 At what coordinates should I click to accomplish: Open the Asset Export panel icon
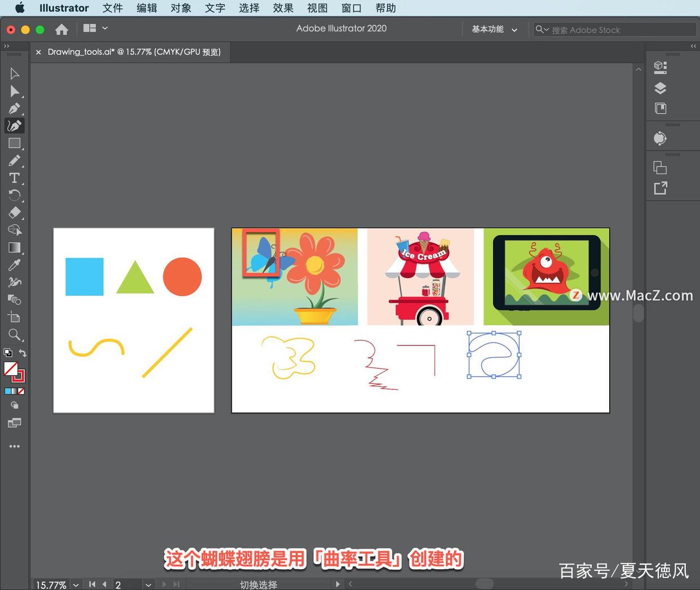pos(661,188)
